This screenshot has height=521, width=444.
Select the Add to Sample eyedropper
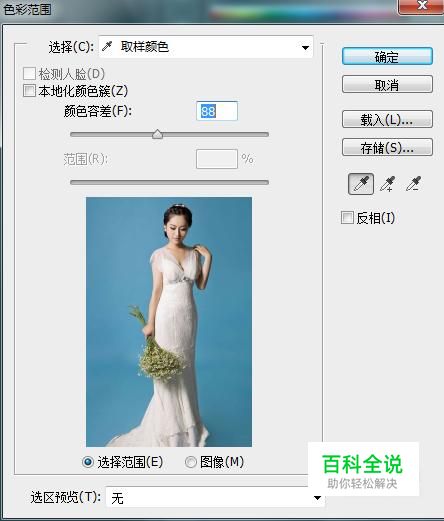pos(387,184)
